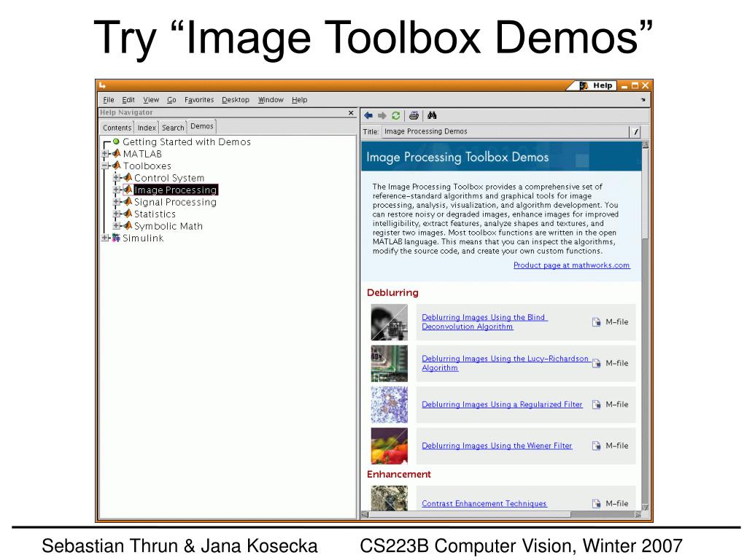This screenshot has height=560, width=747.
Task: Click the scroll down arrow of help page
Action: (x=645, y=507)
